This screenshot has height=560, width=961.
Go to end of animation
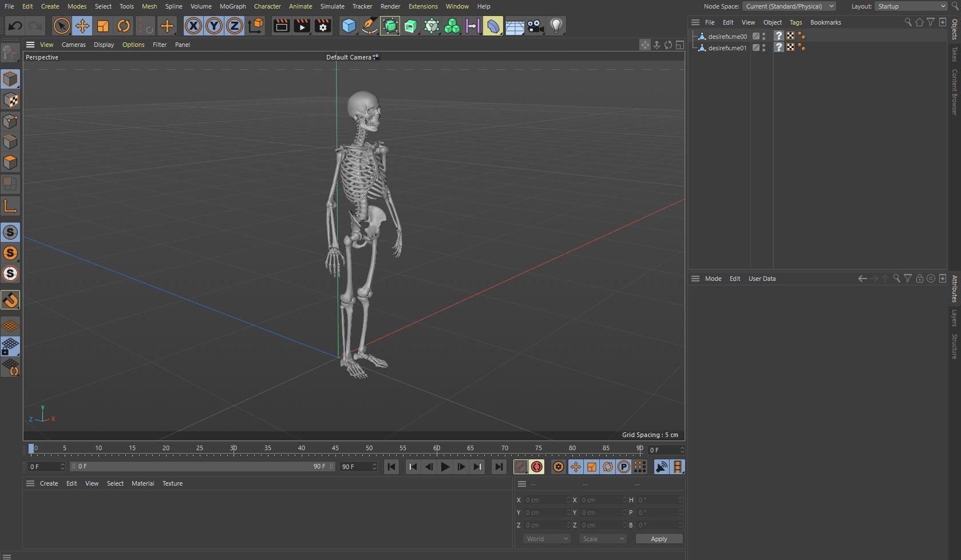point(499,467)
